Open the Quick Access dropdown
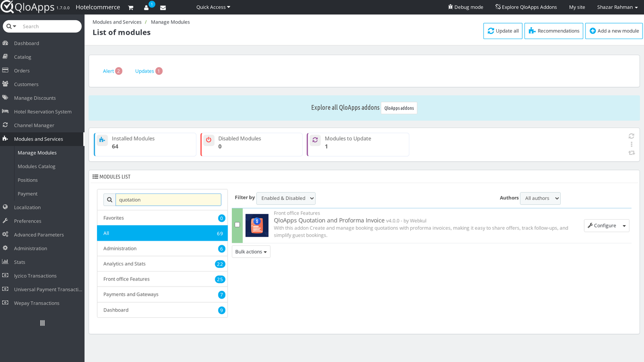644x362 pixels. tap(213, 7)
